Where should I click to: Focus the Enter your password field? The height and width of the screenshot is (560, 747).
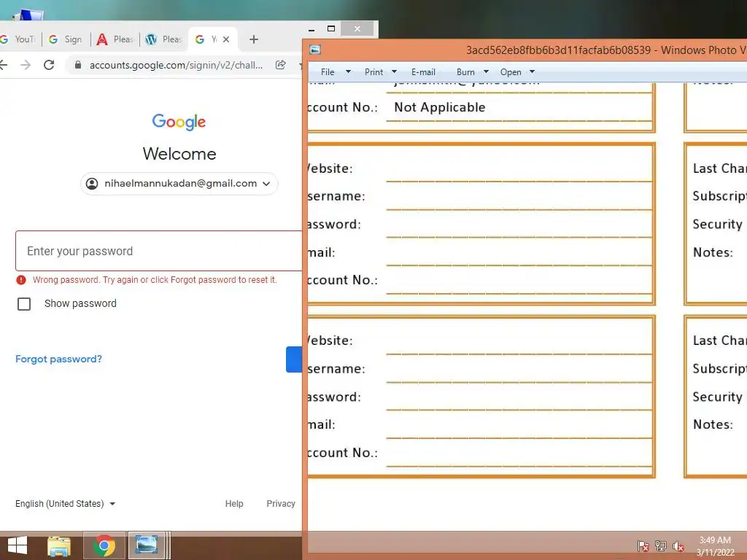point(158,251)
